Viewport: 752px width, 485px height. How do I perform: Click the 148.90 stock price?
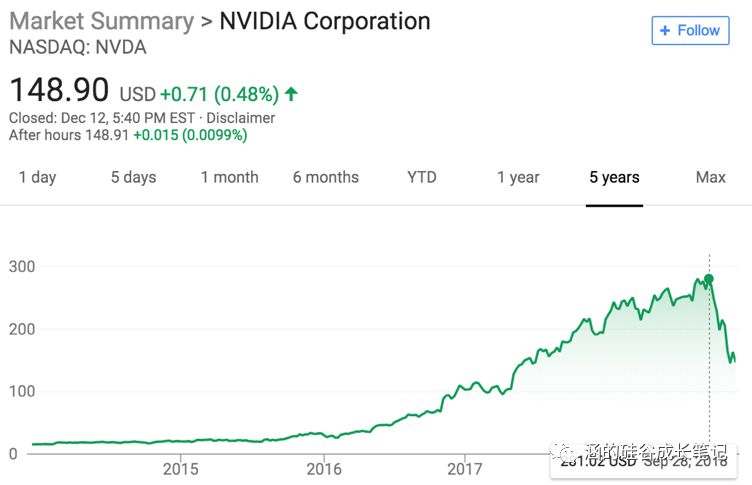click(59, 91)
